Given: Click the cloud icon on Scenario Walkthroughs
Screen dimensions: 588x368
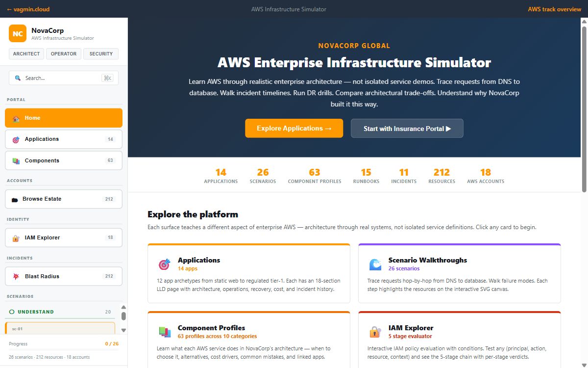Looking at the screenshot, I should click(375, 264).
